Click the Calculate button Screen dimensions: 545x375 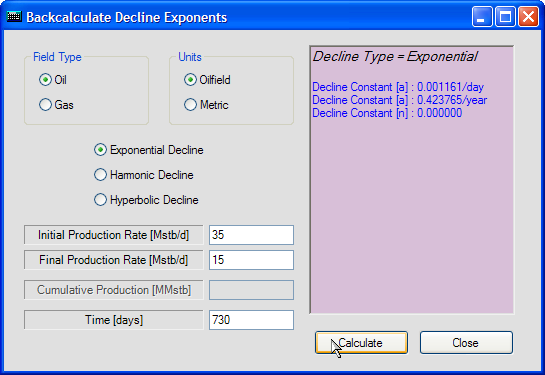tap(361, 343)
